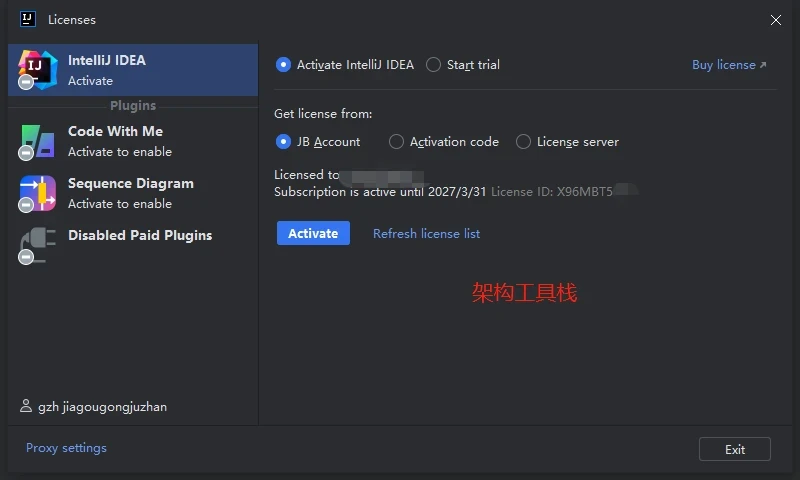Click the Disabled Paid Plugins plug icon
This screenshot has height=480, width=800.
tap(38, 244)
